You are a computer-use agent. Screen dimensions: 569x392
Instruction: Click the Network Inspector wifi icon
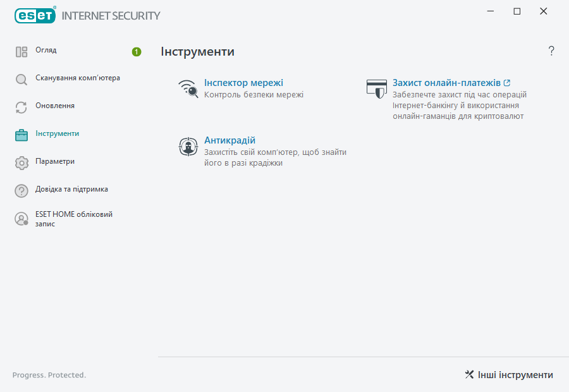pos(188,89)
